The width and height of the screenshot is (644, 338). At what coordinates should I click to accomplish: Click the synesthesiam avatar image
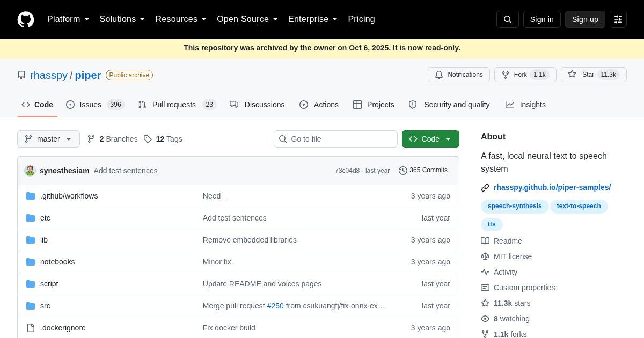30,171
